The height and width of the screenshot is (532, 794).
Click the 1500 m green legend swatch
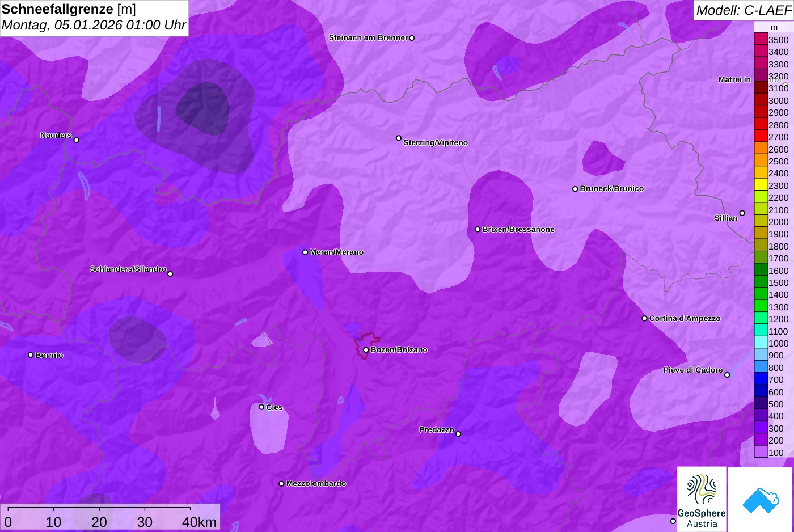click(x=761, y=282)
